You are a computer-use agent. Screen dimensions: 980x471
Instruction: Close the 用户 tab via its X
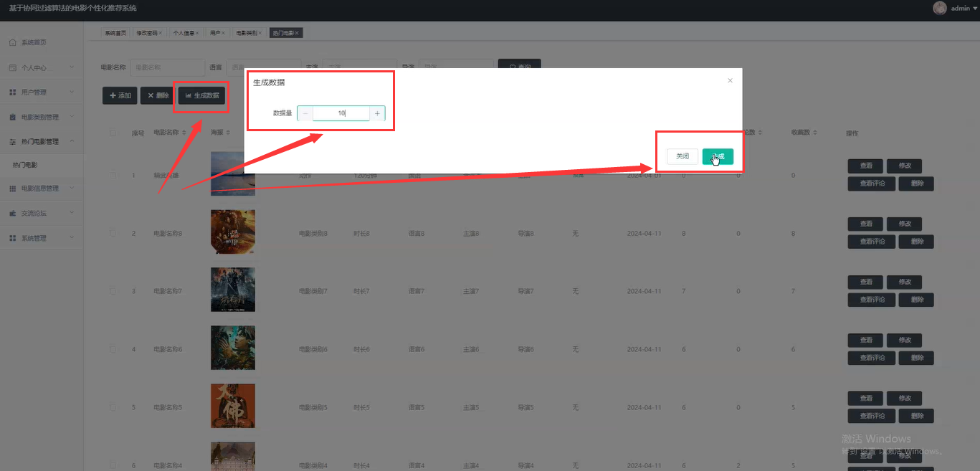point(223,33)
